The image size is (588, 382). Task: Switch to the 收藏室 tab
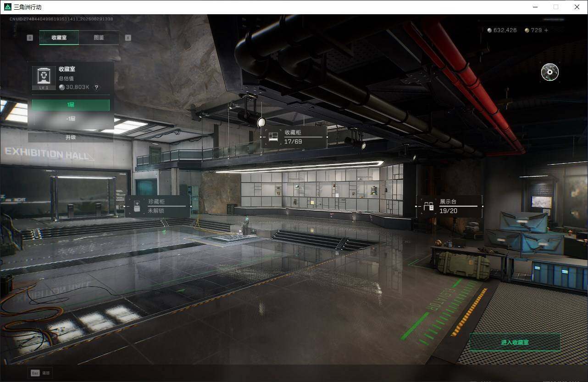click(x=59, y=38)
